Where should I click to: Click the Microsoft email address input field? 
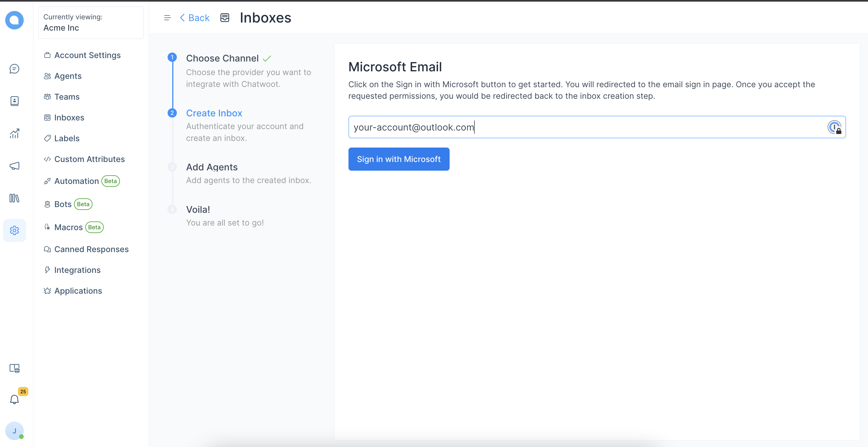(x=573, y=127)
